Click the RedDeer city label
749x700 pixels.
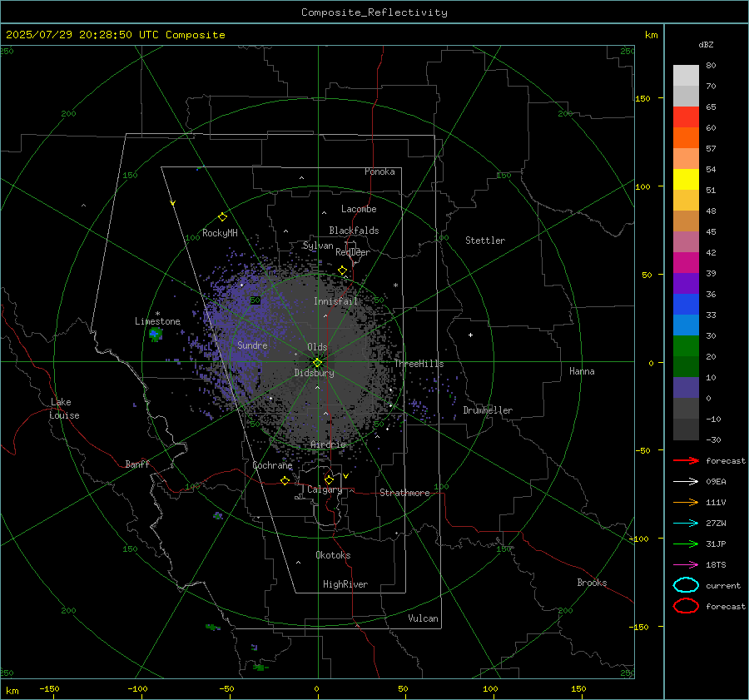click(353, 252)
